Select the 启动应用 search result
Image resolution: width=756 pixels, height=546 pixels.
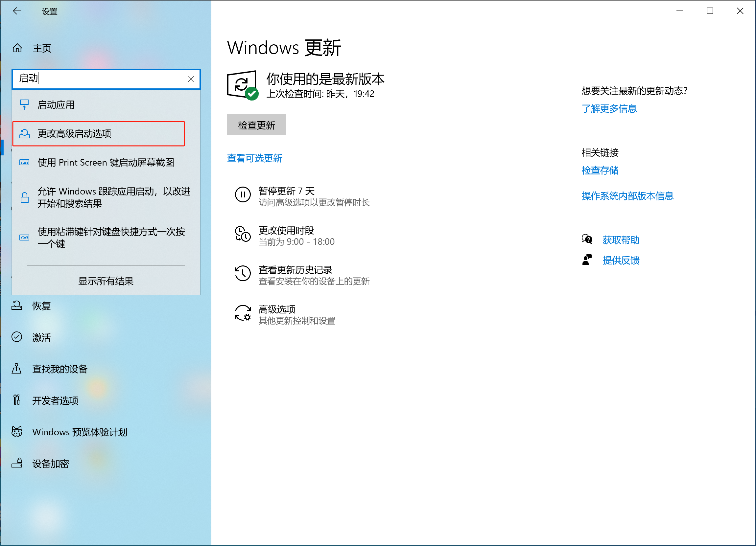click(106, 105)
